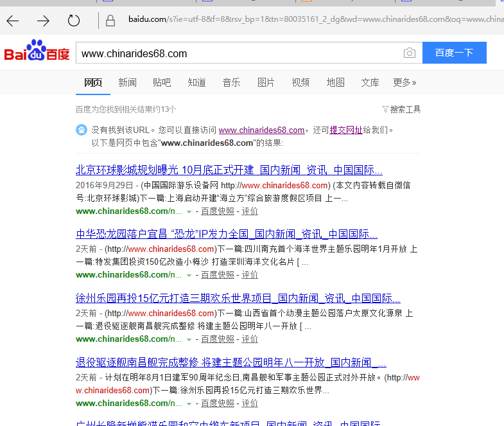Click the browser forward arrow
This screenshot has width=504, height=426.
(x=43, y=21)
